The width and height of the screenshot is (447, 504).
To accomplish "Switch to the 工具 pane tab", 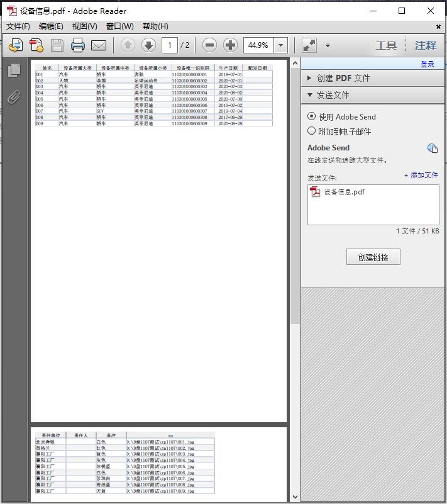I will 386,46.
